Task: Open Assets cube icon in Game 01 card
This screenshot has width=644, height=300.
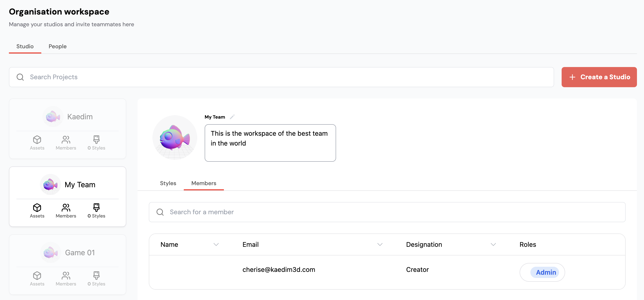Action: [x=37, y=276]
